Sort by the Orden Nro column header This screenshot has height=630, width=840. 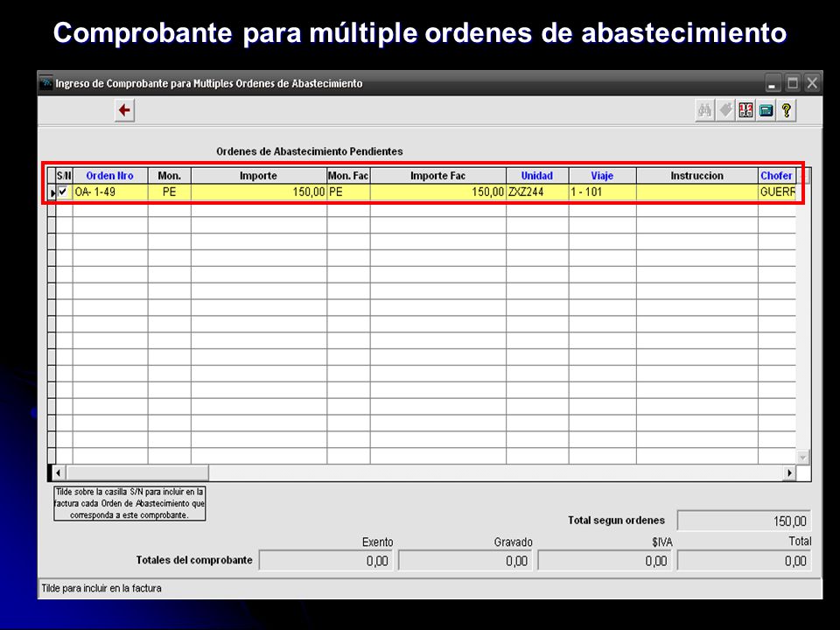coord(110,176)
